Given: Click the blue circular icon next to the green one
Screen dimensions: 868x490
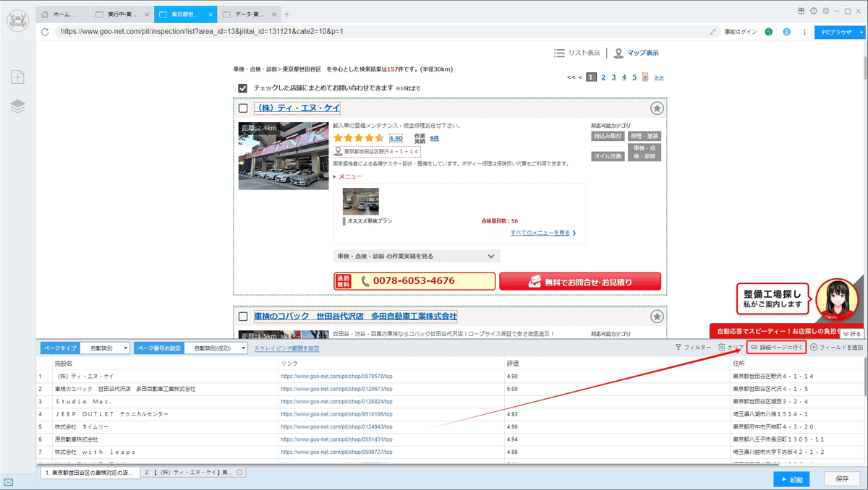Looking at the screenshot, I should click(786, 32).
